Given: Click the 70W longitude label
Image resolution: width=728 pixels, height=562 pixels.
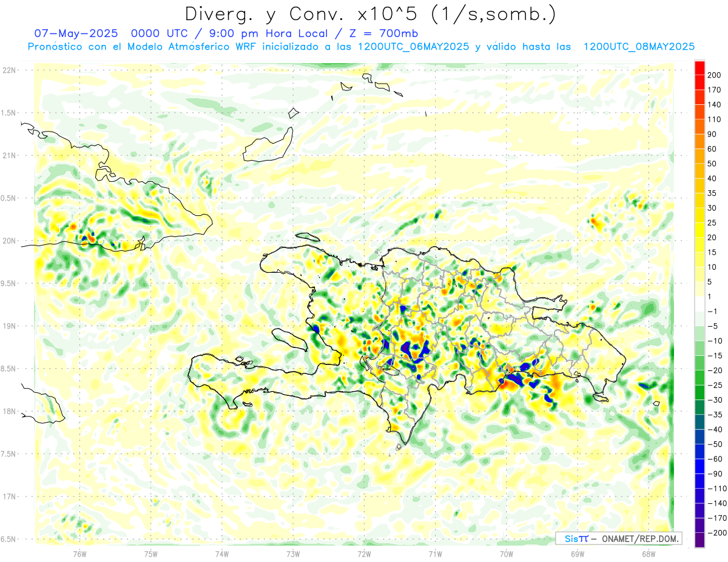Looking at the screenshot, I should [507, 554].
